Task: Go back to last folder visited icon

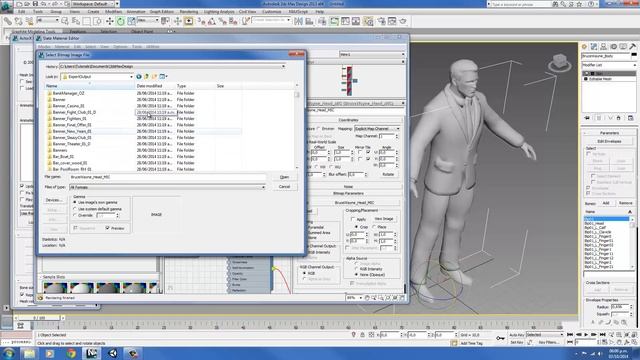Action: [139, 76]
